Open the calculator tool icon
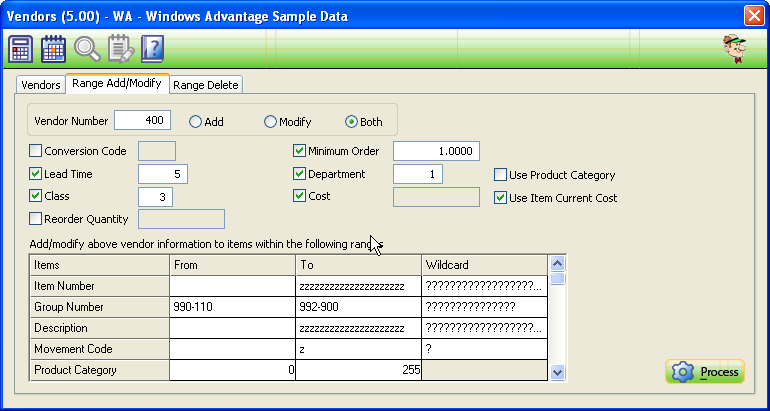 tap(21, 49)
